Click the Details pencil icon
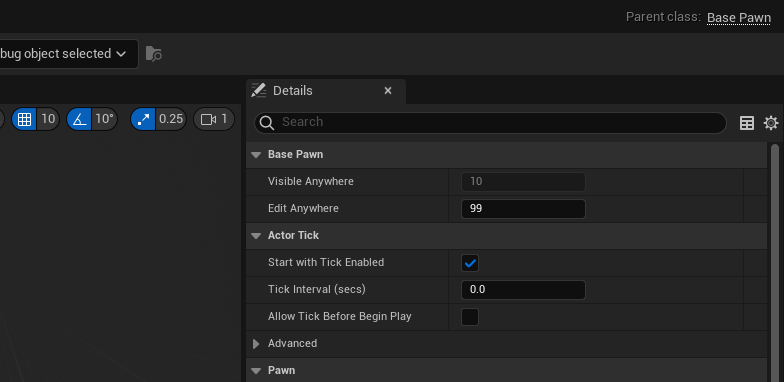 pos(258,90)
